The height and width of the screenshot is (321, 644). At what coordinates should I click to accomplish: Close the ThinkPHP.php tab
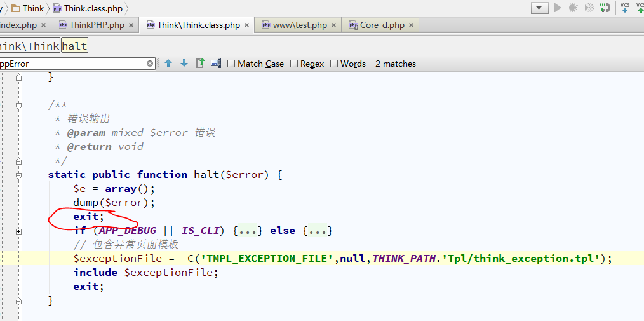[x=131, y=25]
